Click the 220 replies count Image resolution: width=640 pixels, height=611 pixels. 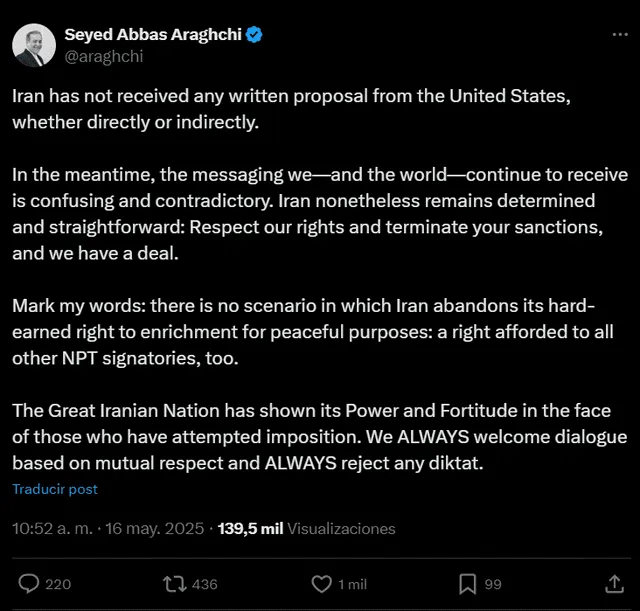click(58, 584)
